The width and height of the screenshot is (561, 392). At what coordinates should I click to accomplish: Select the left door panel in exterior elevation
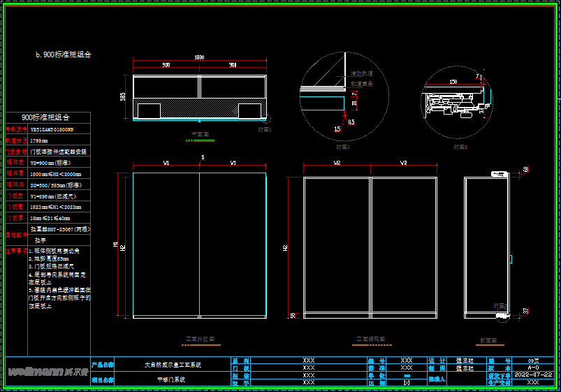(166, 245)
